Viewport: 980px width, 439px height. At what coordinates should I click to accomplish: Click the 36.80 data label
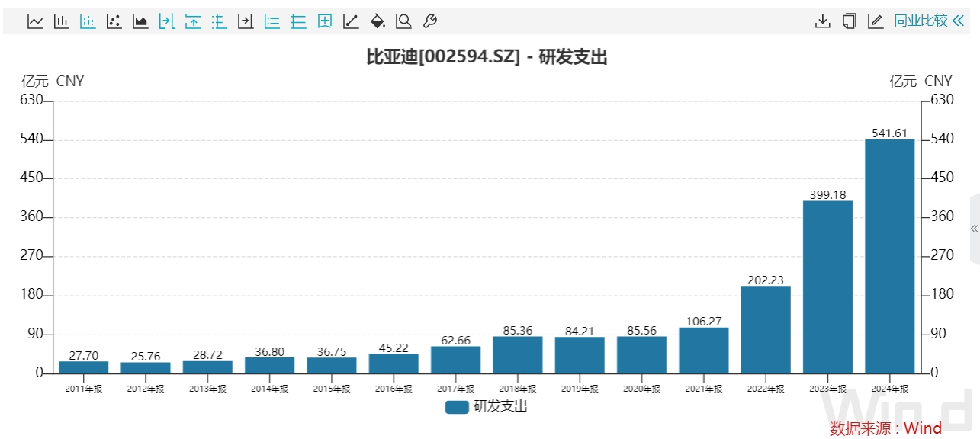(270, 352)
